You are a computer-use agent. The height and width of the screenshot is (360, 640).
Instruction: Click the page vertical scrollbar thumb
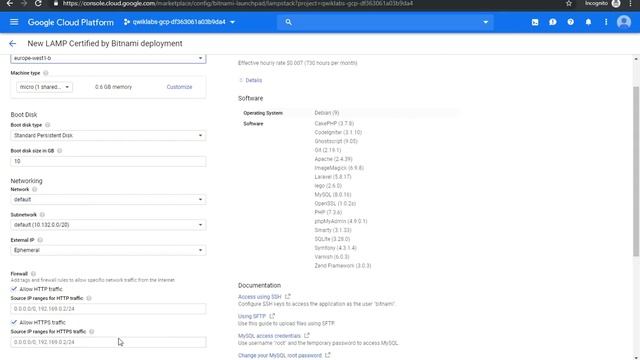click(636, 171)
